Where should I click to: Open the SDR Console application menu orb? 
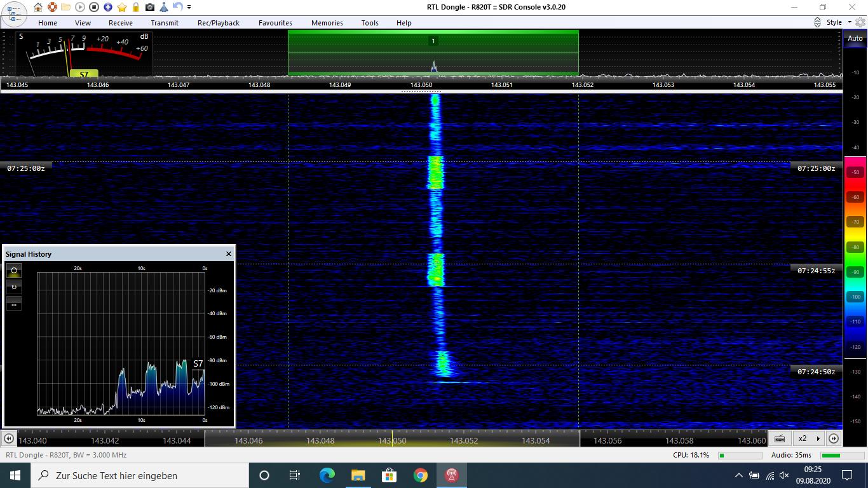coord(13,13)
